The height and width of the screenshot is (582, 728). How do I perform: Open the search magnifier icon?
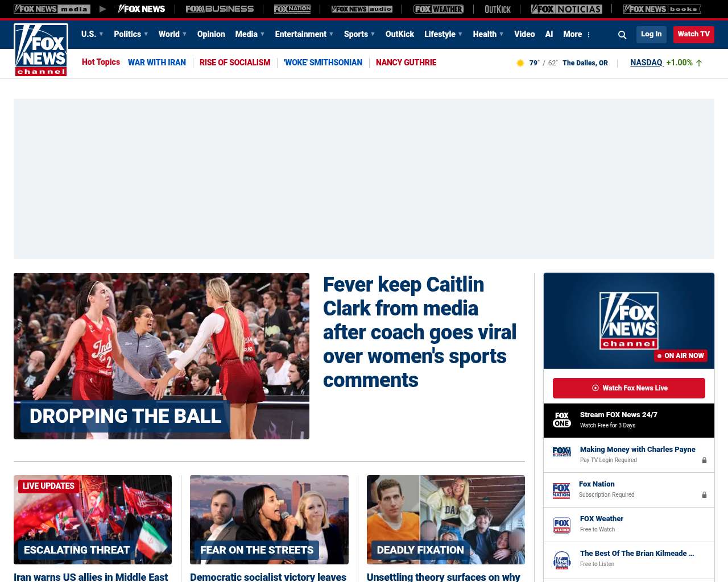click(x=622, y=35)
